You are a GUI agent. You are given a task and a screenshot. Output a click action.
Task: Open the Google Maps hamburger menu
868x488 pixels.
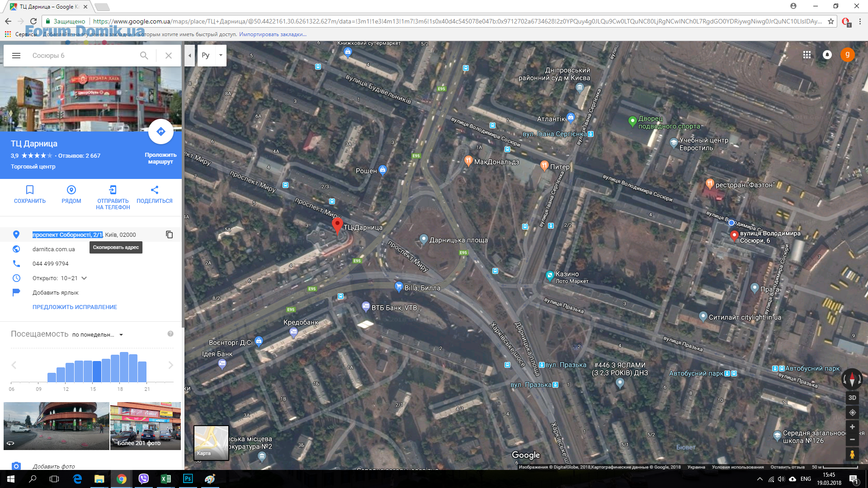[16, 56]
